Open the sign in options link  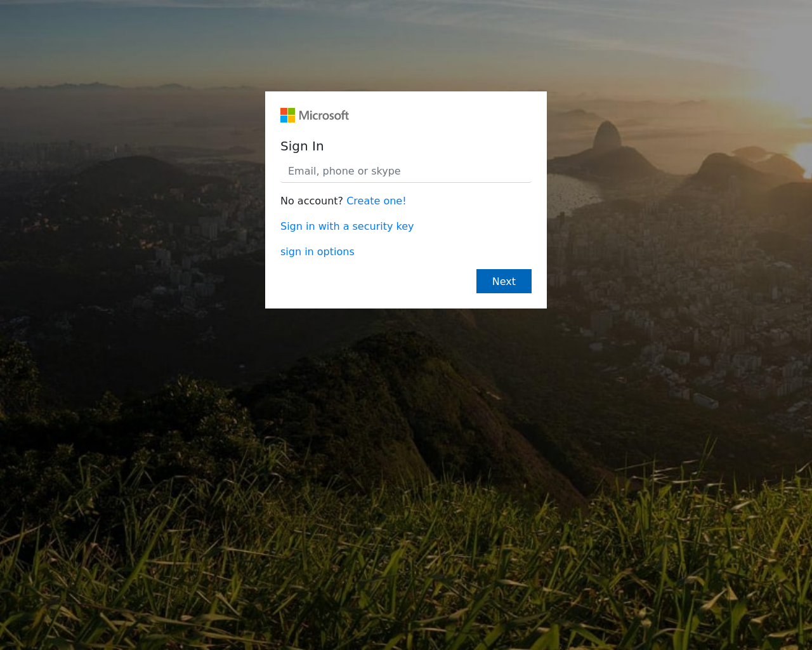317,251
